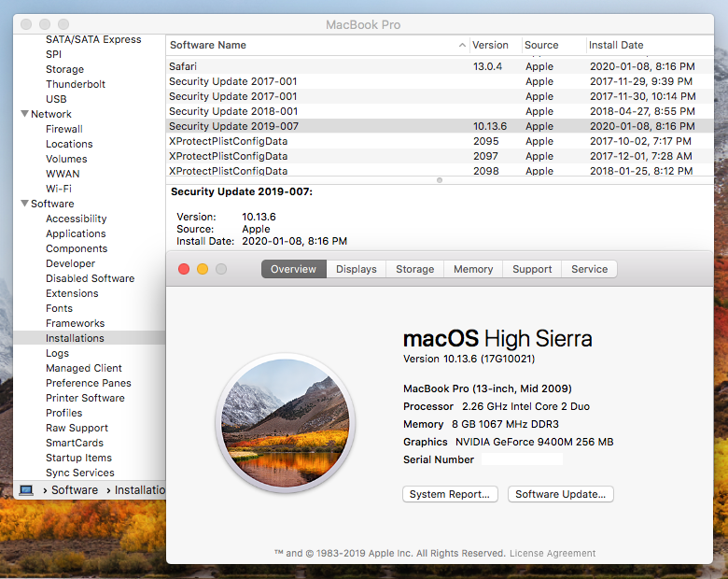Select Managed Client in the sidebar
Image resolution: width=728 pixels, height=579 pixels.
tap(84, 368)
